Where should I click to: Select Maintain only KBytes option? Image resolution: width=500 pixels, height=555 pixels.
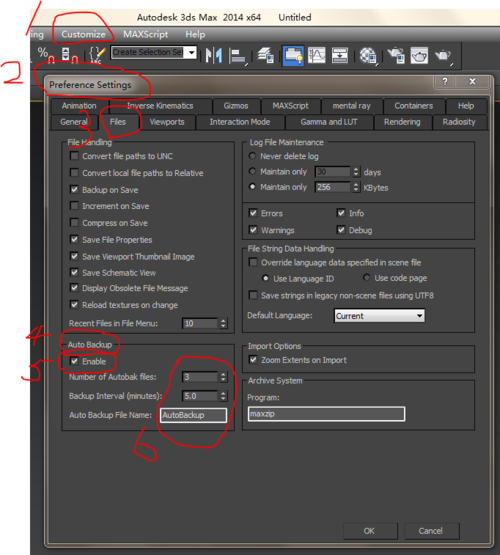click(252, 187)
